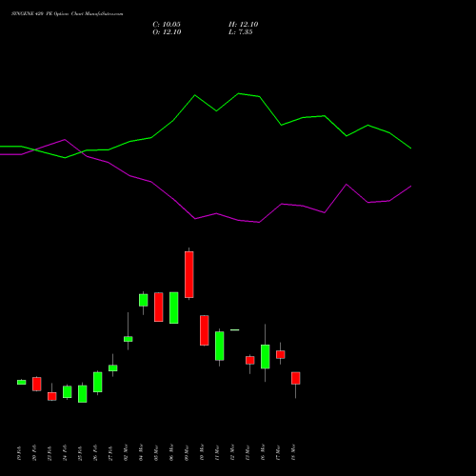Select the green candle on 06 Mar

tap(174, 307)
